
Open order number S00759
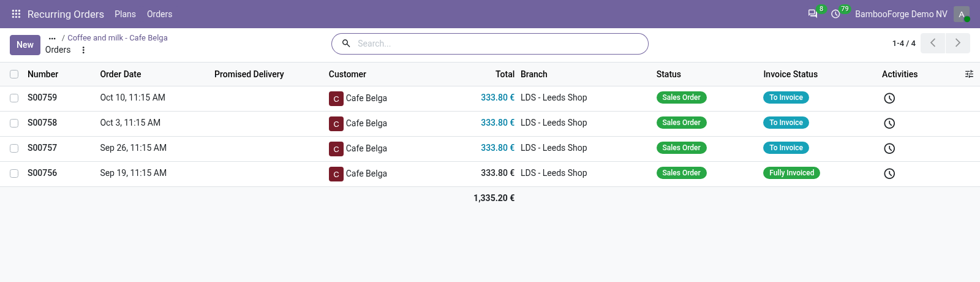point(42,97)
